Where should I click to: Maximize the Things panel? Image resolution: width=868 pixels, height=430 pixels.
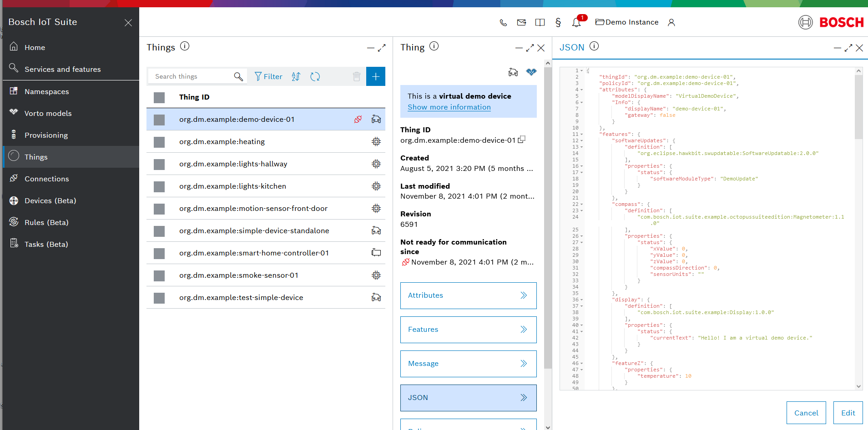382,48
